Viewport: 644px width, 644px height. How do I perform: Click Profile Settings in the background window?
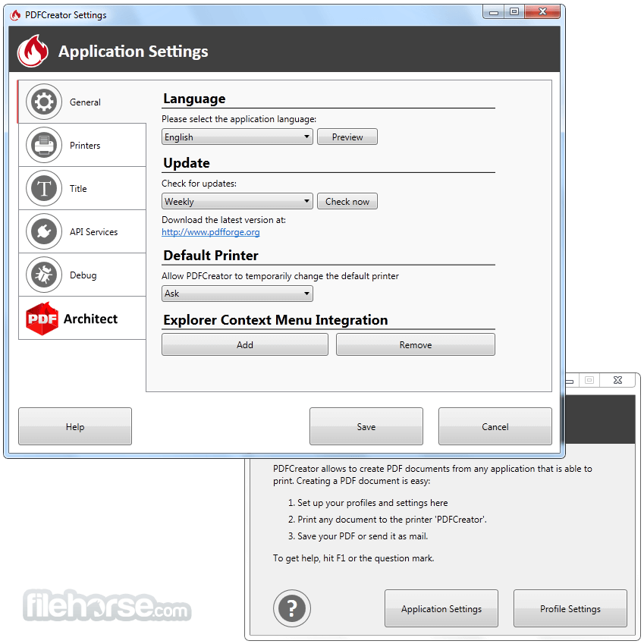[x=570, y=608]
